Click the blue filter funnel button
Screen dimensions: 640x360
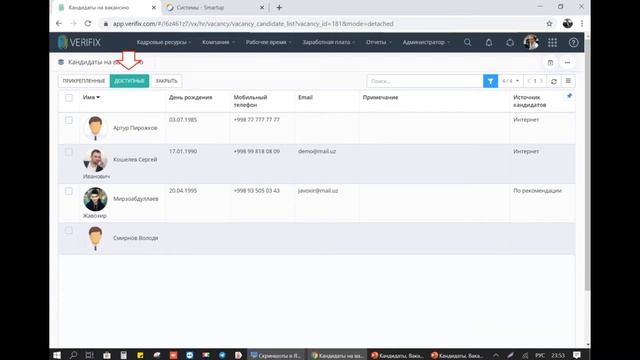[490, 81]
